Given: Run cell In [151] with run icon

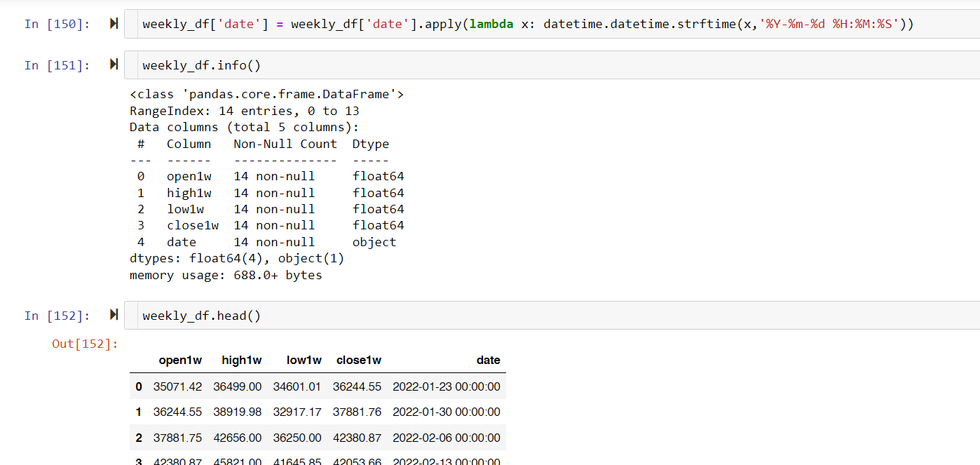Looking at the screenshot, I should tap(114, 65).
